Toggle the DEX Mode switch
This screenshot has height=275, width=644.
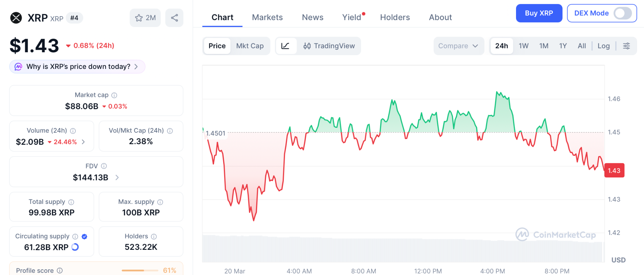coord(623,13)
